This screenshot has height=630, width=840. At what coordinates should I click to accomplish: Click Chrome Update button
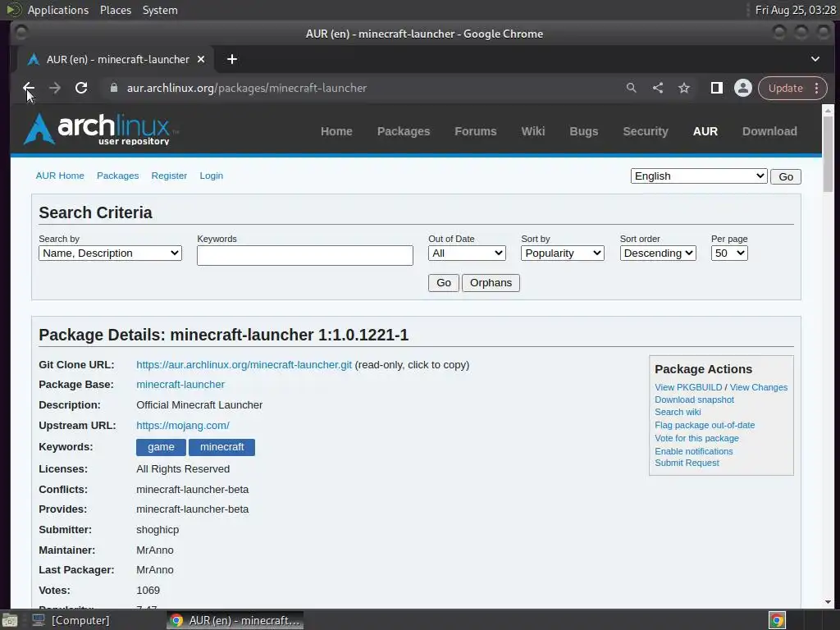click(x=785, y=88)
